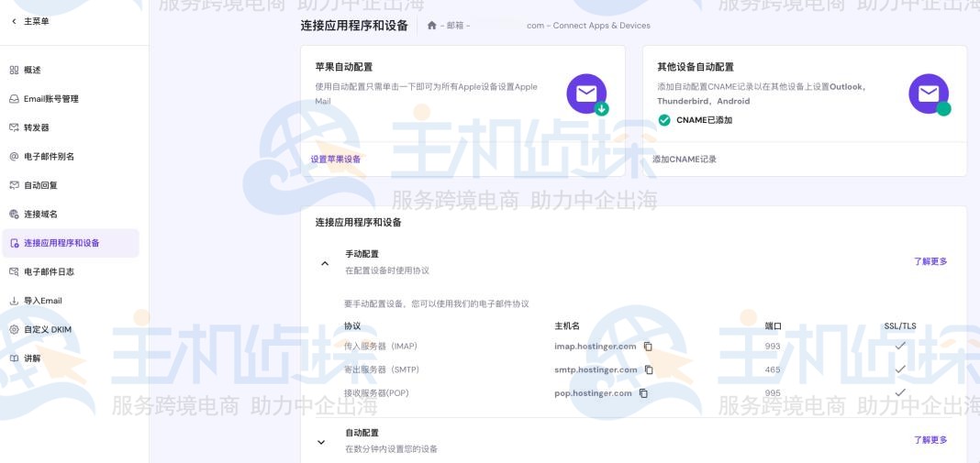Click the 自定义 DKIM gear icon
Viewport: 980px width, 463px height.
(14, 329)
